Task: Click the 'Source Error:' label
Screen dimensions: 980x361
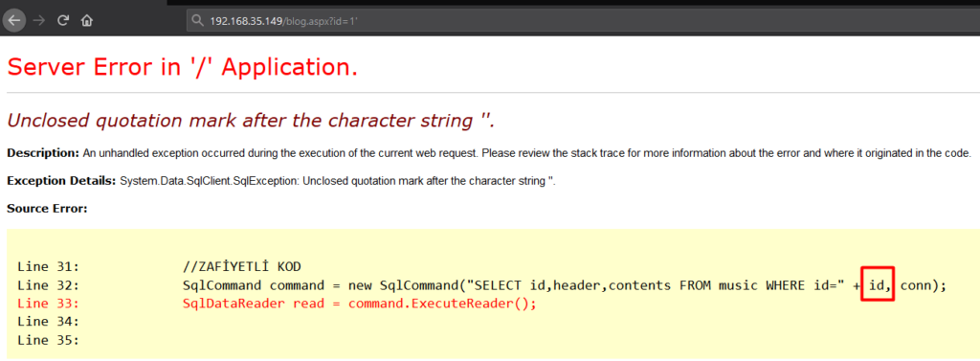Action: pos(47,209)
